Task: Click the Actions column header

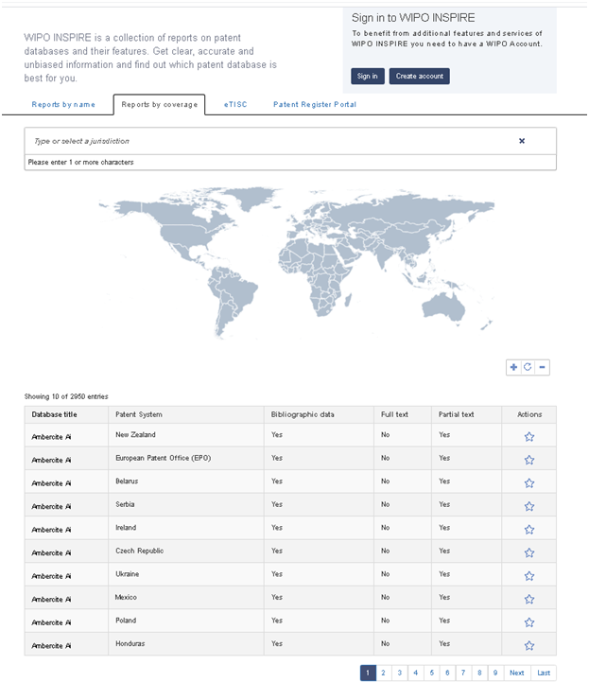Action: [x=529, y=414]
